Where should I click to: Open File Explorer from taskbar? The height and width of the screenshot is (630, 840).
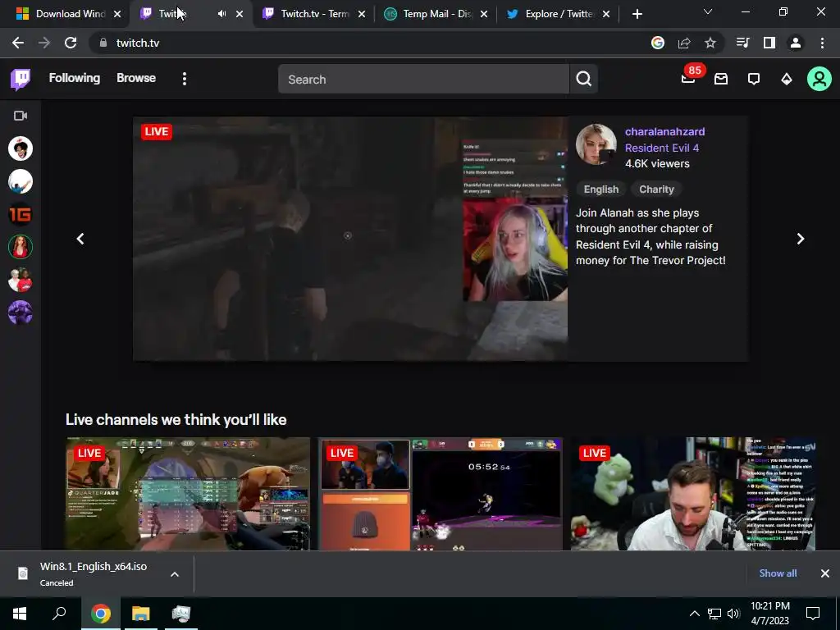click(x=140, y=614)
